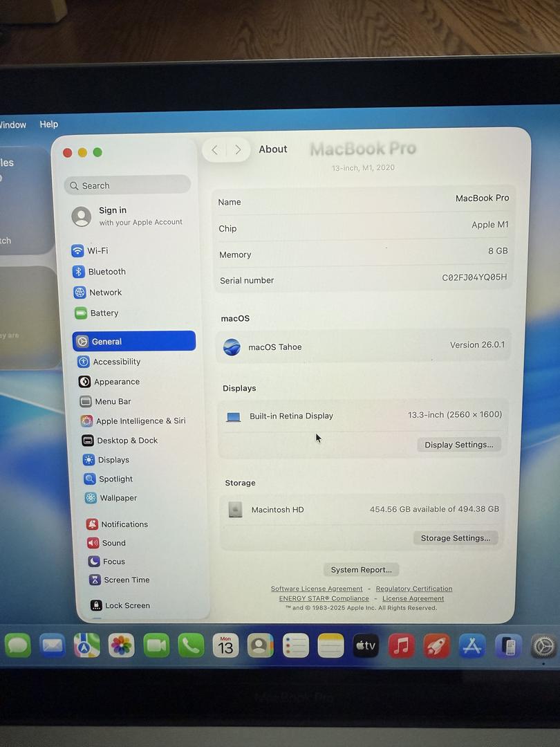Viewport: 560px width, 747px height.
Task: Open Spotlight settings
Action: pos(109,479)
